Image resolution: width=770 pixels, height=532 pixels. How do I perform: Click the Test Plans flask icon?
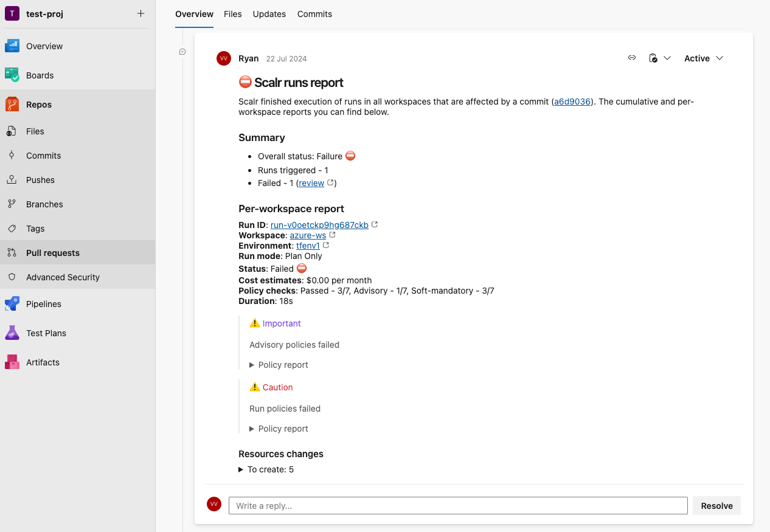point(12,333)
